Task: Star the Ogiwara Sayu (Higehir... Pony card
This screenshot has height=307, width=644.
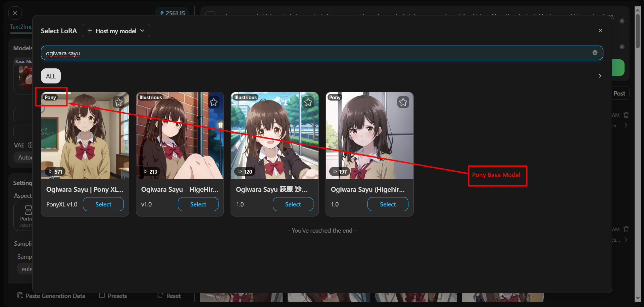Action: click(403, 102)
